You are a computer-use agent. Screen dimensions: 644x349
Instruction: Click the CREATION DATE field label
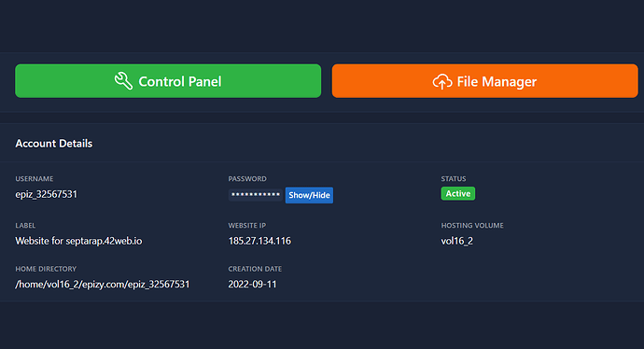(x=255, y=269)
